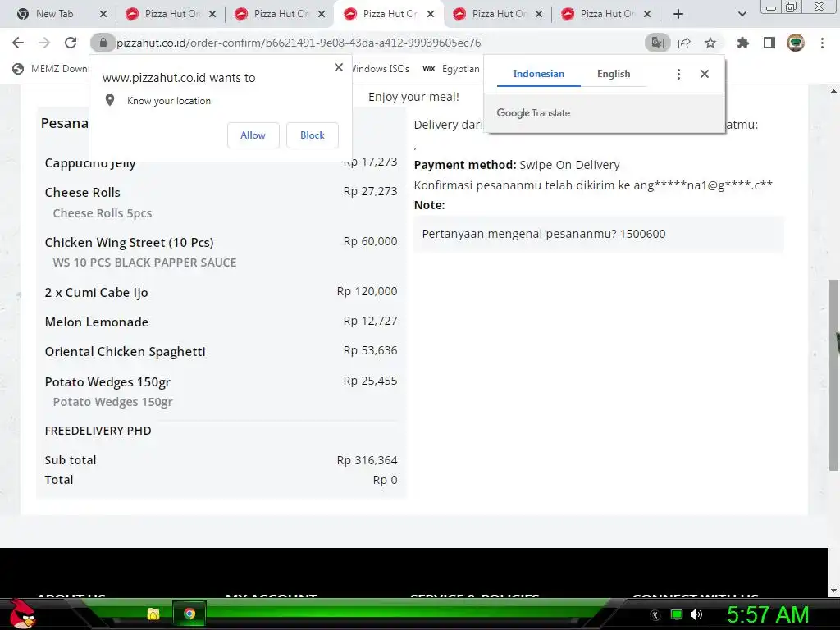Click the Chrome taskbar icon
This screenshot has width=840, height=630.
[x=189, y=614]
